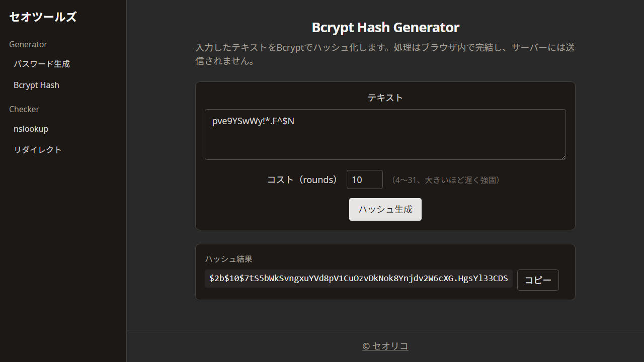Copy the hash using the コピー button

[x=538, y=280]
